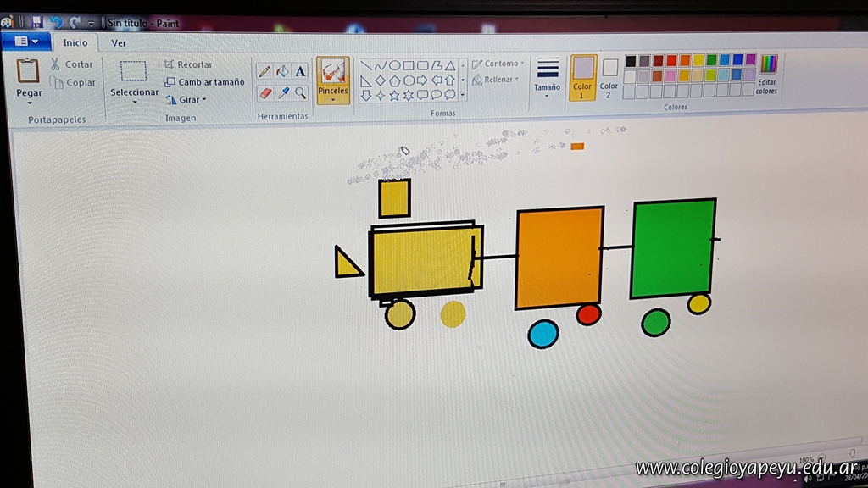Click the Magnifier zoom tool

301,92
